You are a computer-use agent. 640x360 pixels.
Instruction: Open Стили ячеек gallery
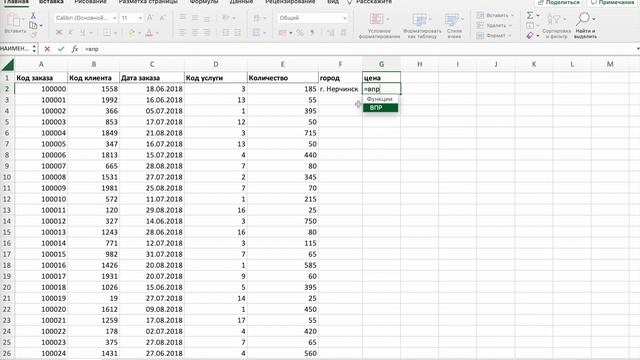454,26
